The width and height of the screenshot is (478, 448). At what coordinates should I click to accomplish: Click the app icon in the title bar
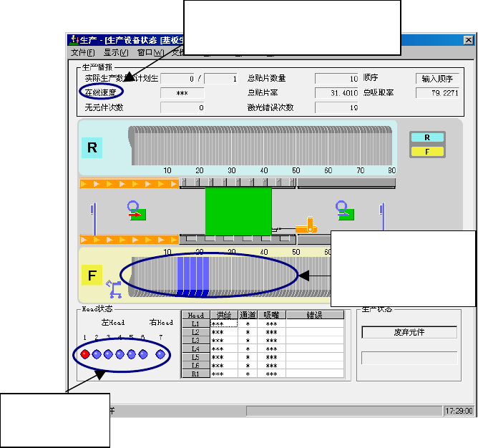coord(74,40)
